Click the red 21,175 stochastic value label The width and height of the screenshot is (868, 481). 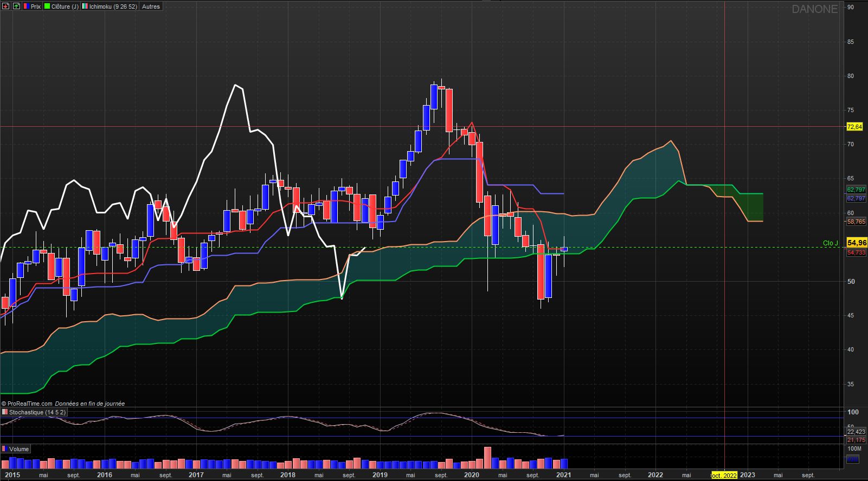coord(856,440)
